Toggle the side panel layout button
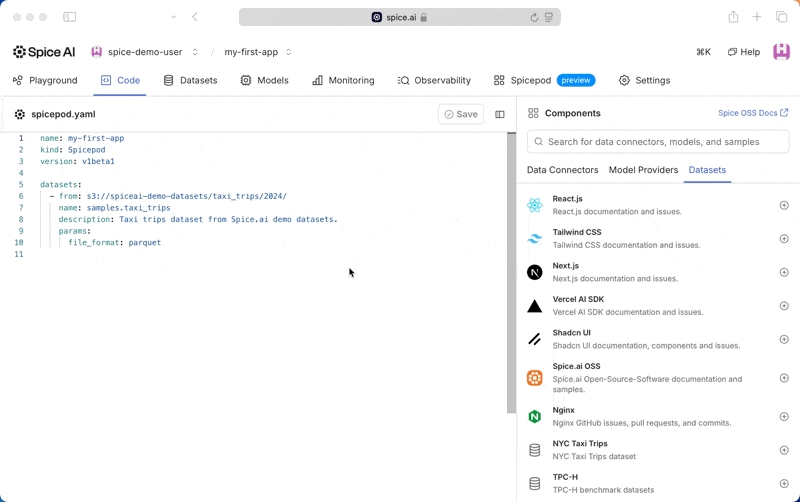This screenshot has width=800, height=502. tap(500, 114)
